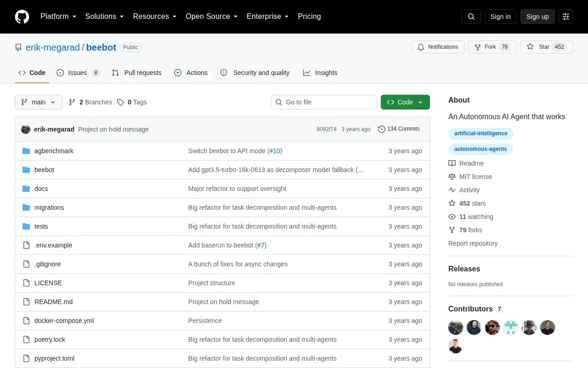Click the Report repository link
The image size is (588, 368).
tap(473, 243)
